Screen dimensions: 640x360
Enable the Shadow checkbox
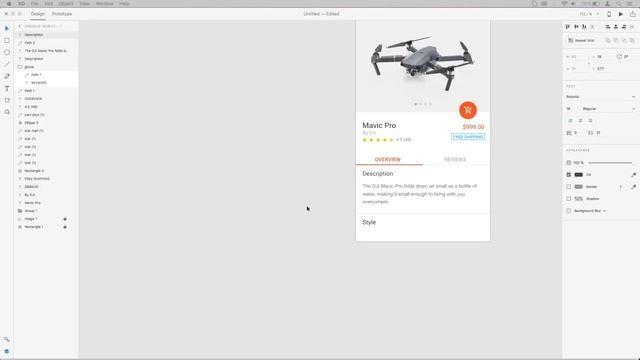pyautogui.click(x=569, y=199)
